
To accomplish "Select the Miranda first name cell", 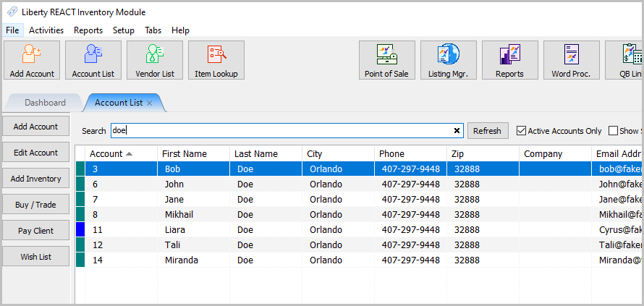I will click(x=193, y=260).
